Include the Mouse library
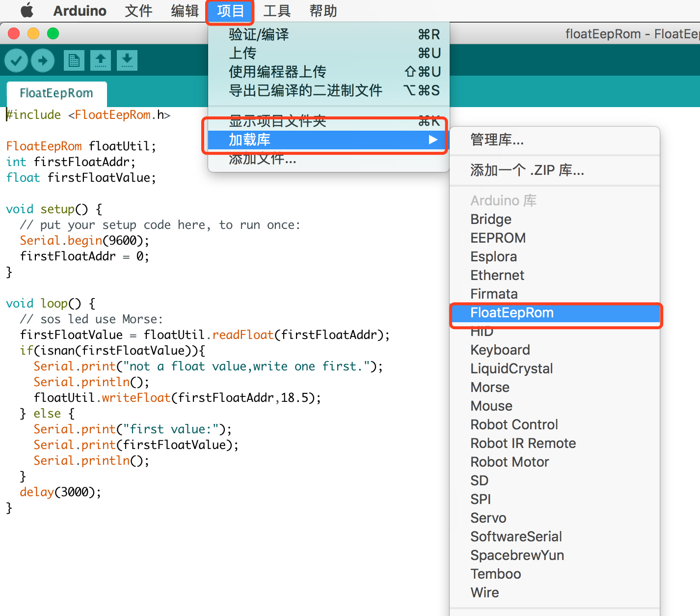The height and width of the screenshot is (616, 700). coord(555,406)
